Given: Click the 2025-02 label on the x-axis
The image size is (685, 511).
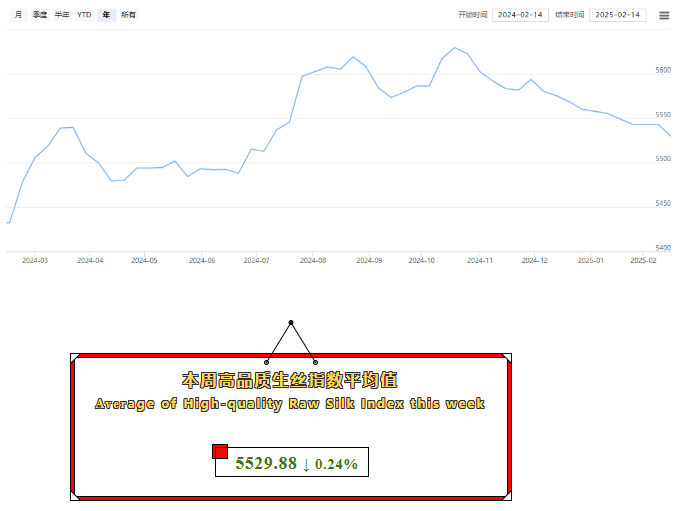Looking at the screenshot, I should point(643,260).
